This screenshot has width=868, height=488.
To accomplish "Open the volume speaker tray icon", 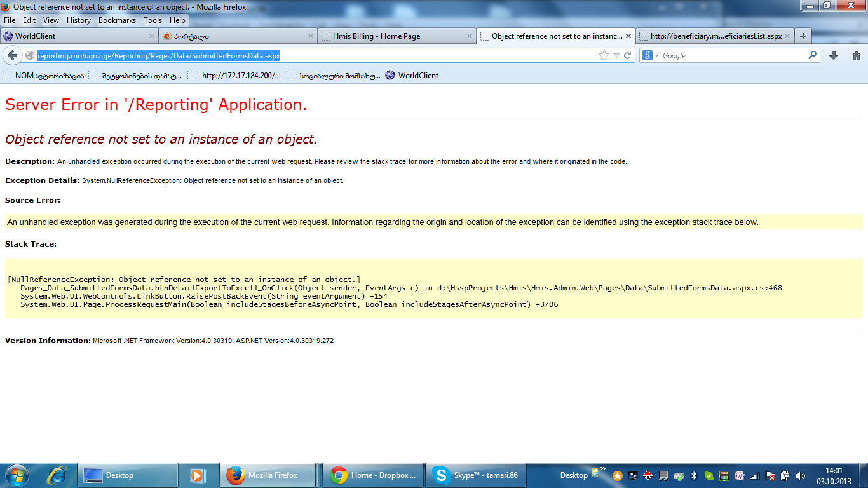I will (800, 475).
